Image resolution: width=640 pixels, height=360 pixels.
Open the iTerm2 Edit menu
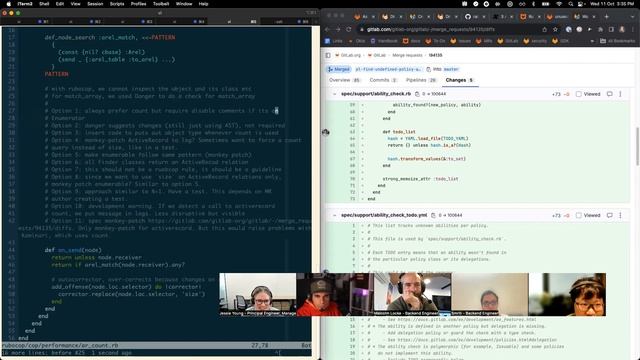tap(60, 4)
